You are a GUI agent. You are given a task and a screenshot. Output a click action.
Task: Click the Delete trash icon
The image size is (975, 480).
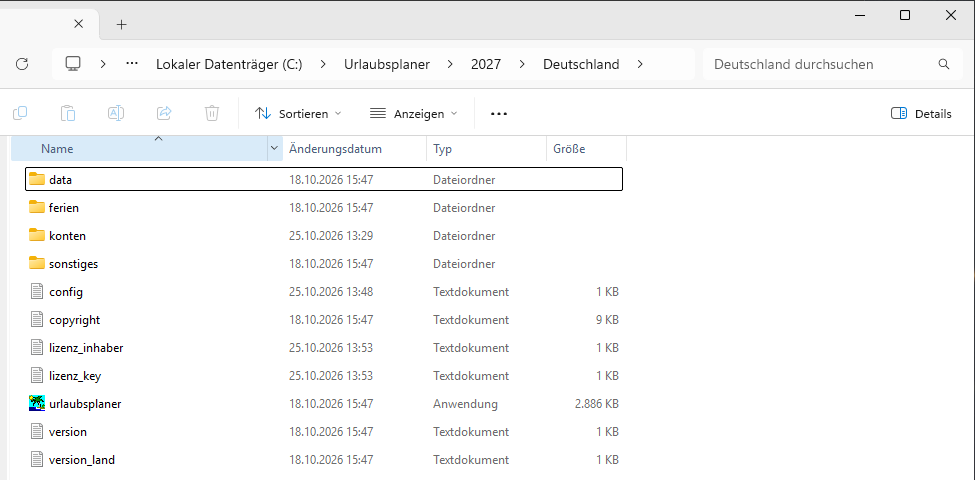click(212, 113)
